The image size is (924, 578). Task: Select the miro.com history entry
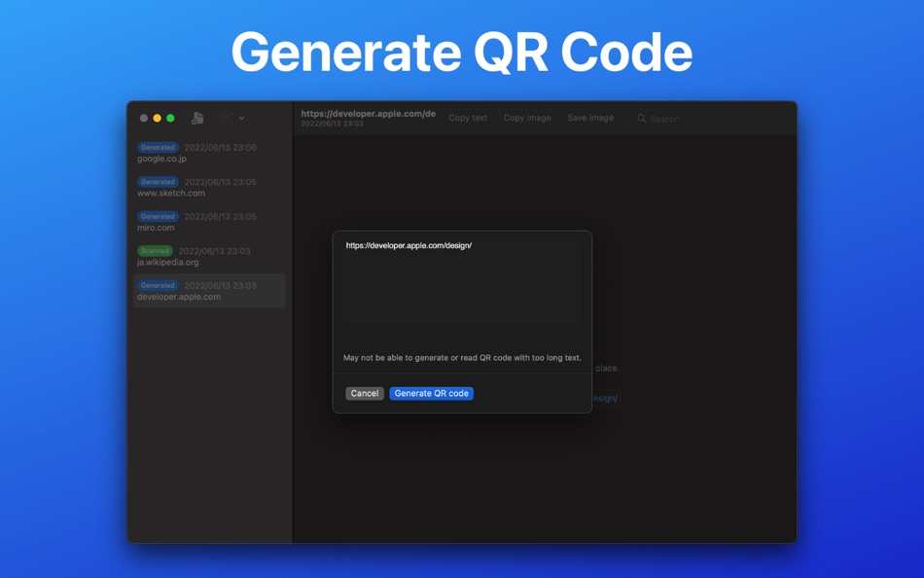pos(209,222)
